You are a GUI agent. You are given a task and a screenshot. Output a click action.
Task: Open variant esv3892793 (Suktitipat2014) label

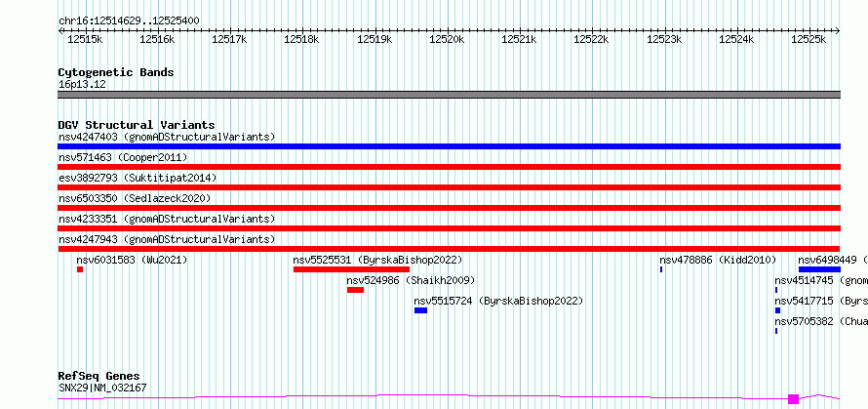coord(138,178)
